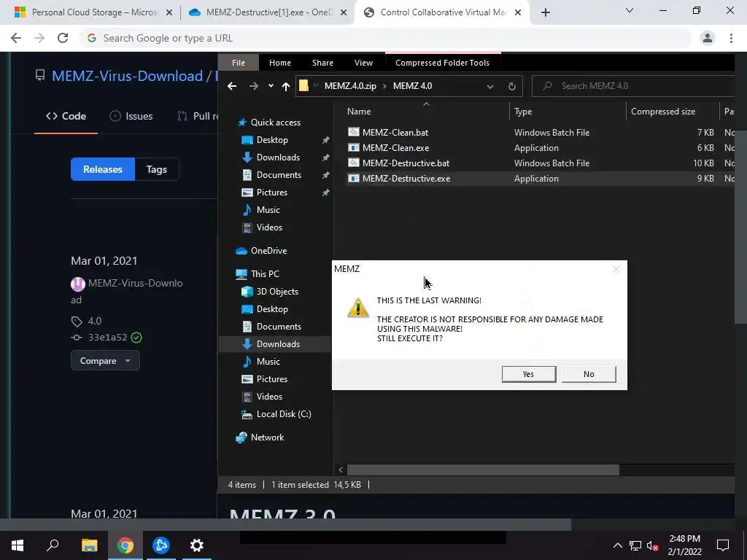Open the Compare dropdown on GitHub

105,360
